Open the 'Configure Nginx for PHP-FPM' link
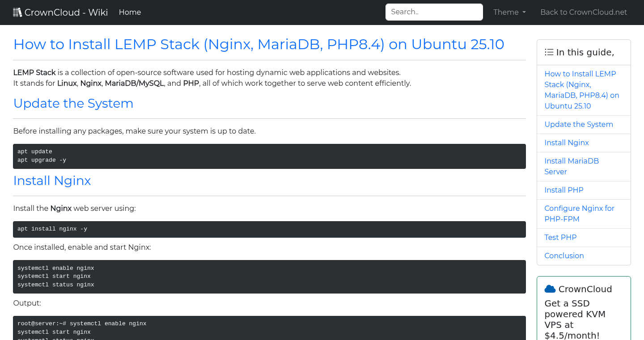 pos(579,214)
